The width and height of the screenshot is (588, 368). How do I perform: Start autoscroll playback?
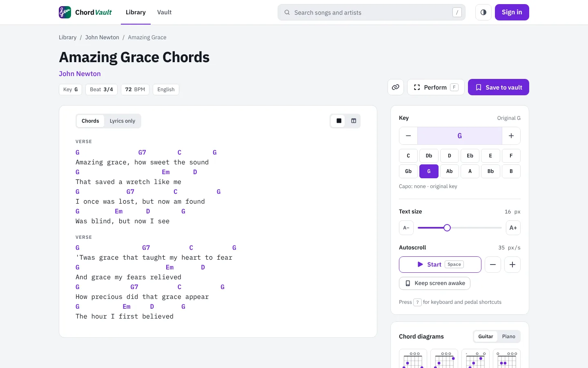point(440,265)
